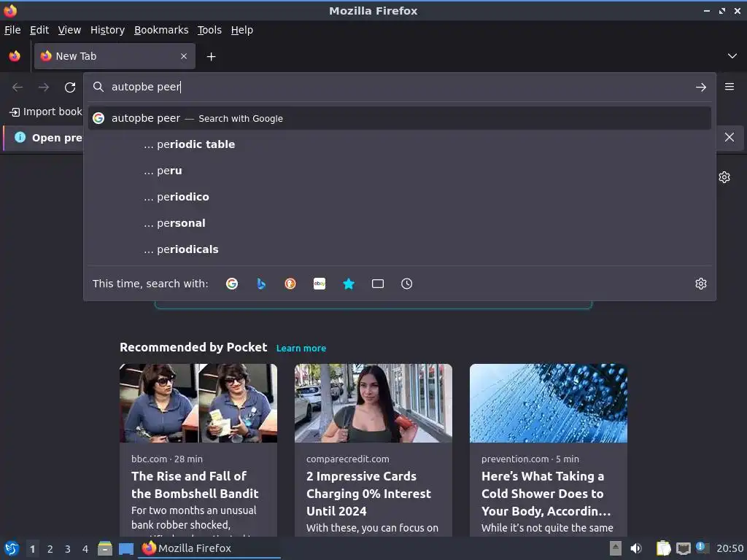Open the History menu
Image resolution: width=747 pixels, height=560 pixels.
point(108,30)
